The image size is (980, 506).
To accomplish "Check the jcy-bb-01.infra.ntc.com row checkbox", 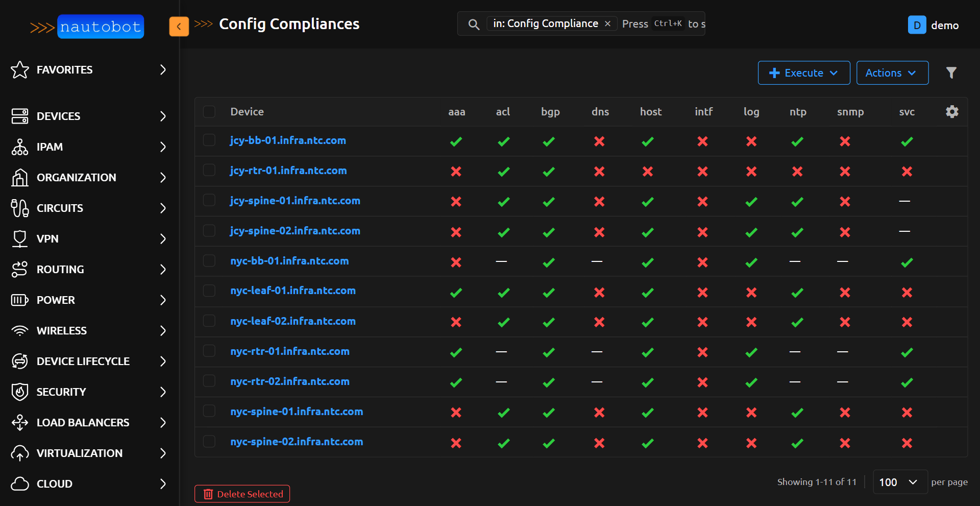I will click(x=209, y=140).
